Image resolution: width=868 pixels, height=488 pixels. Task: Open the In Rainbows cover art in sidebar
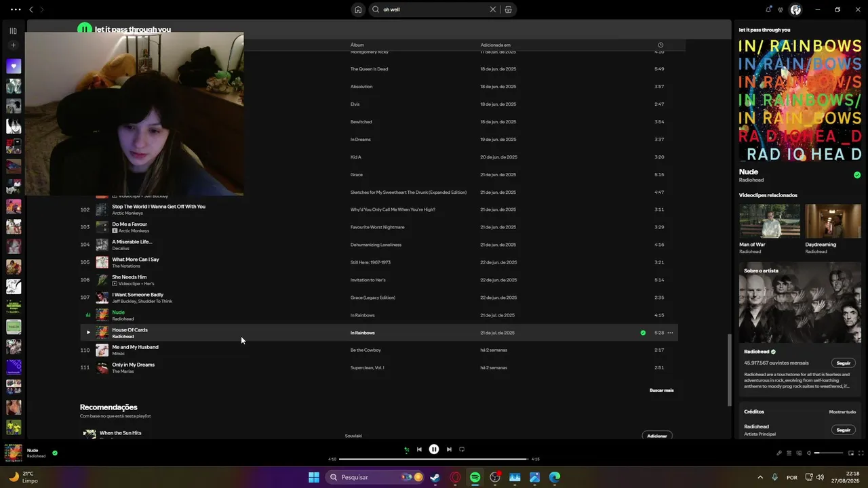(x=800, y=100)
